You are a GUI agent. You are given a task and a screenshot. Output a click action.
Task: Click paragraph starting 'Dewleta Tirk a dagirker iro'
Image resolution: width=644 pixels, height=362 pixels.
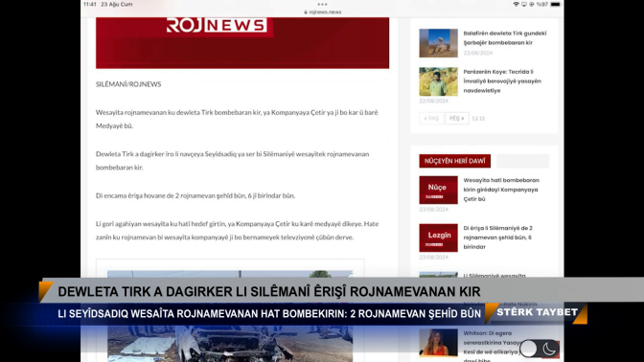(233, 161)
